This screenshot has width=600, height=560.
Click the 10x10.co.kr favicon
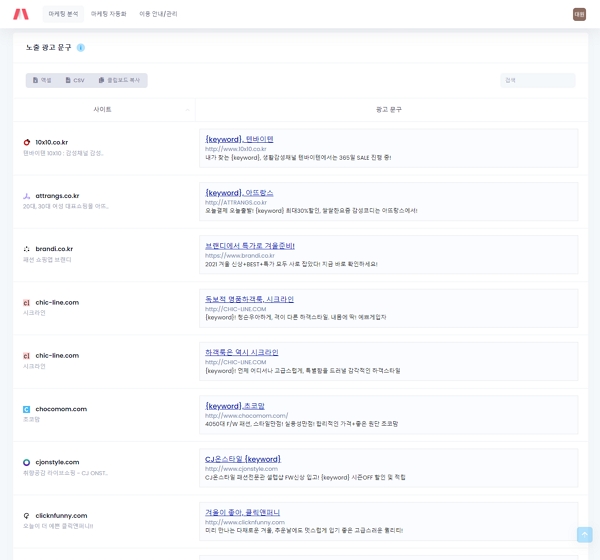click(x=26, y=142)
